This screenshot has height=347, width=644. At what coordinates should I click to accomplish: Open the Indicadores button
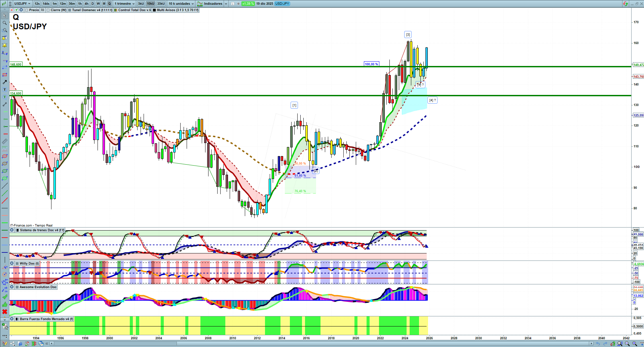tap(210, 4)
